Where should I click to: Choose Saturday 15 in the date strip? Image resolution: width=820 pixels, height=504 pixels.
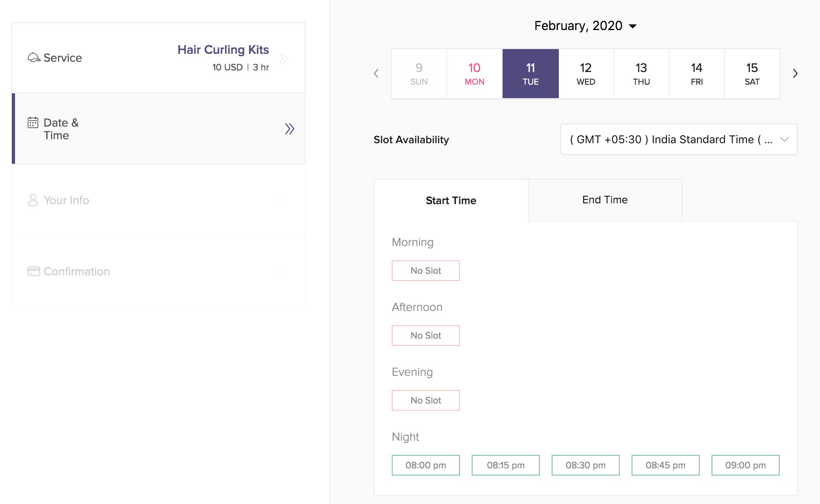coord(752,74)
